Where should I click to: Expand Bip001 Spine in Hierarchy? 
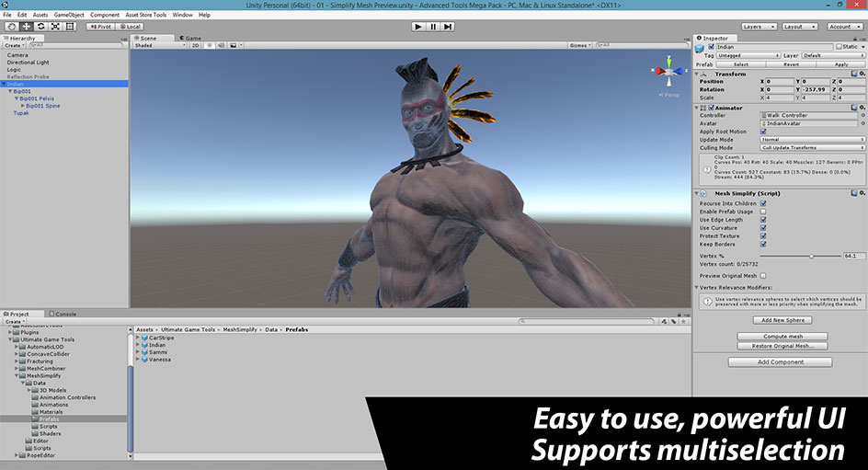point(23,106)
